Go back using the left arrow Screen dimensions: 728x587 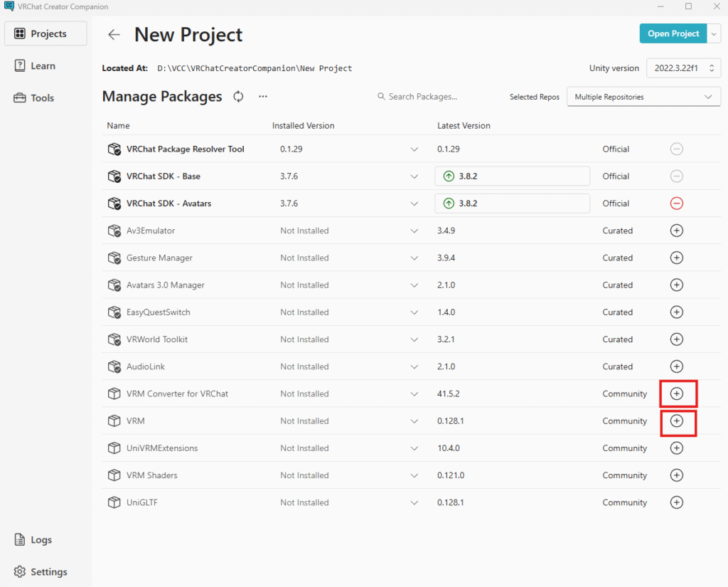pyautogui.click(x=114, y=34)
